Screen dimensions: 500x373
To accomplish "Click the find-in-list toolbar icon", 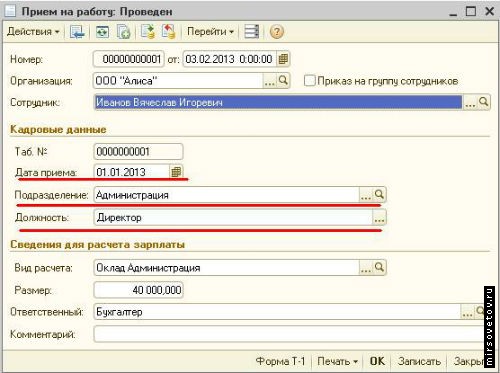I will pos(77,32).
